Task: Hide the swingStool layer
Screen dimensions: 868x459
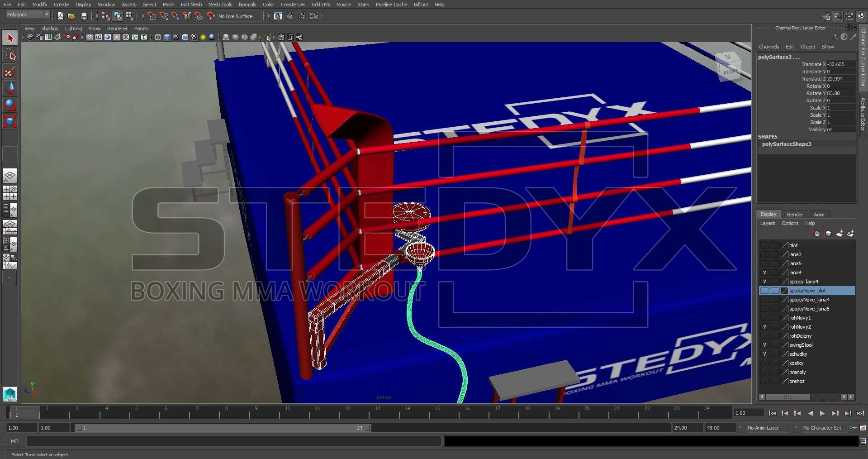Action: [x=764, y=345]
